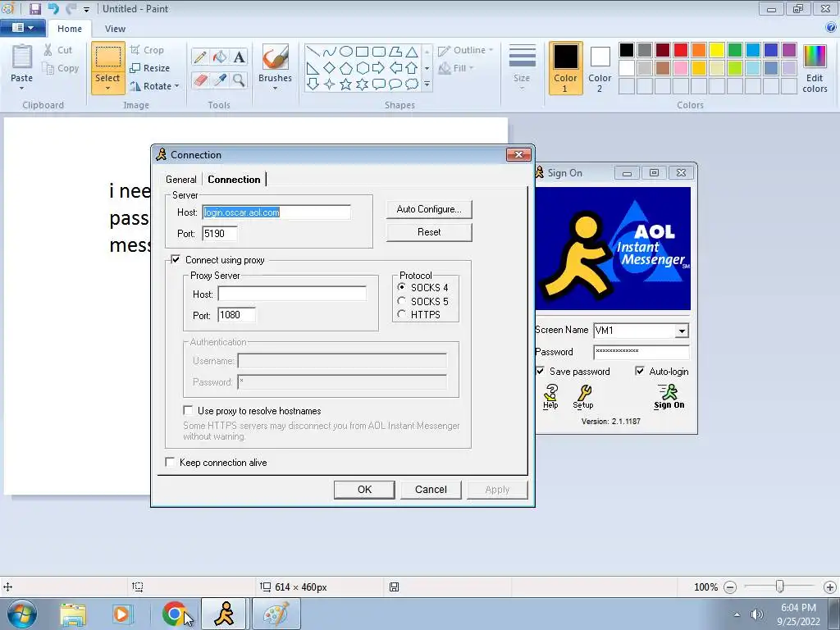This screenshot has width=840, height=630.
Task: Click the Proxy Server Host input field
Action: click(x=292, y=294)
